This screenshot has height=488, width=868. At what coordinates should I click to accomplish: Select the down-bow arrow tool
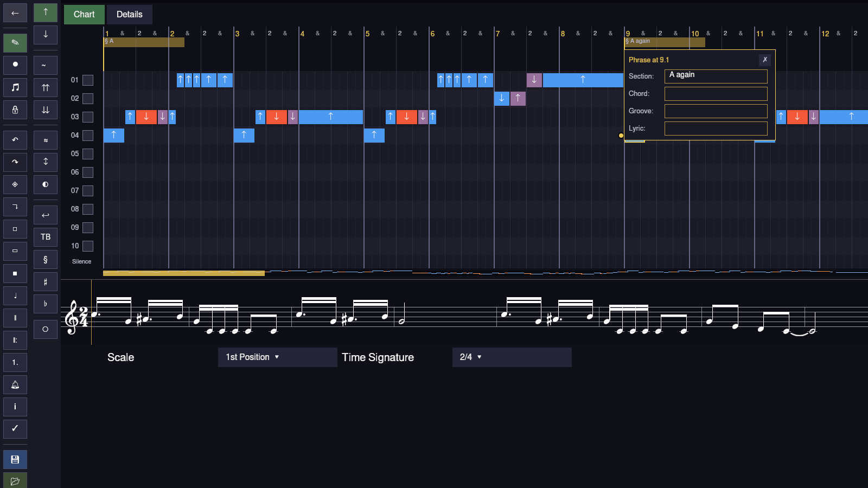[x=46, y=35]
